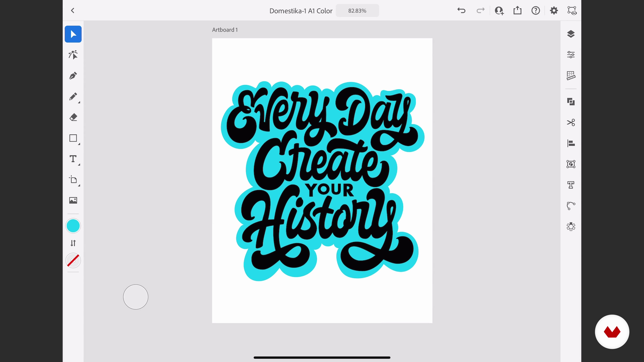The width and height of the screenshot is (644, 362).
Task: Open the app settings gear
Action: point(554,11)
